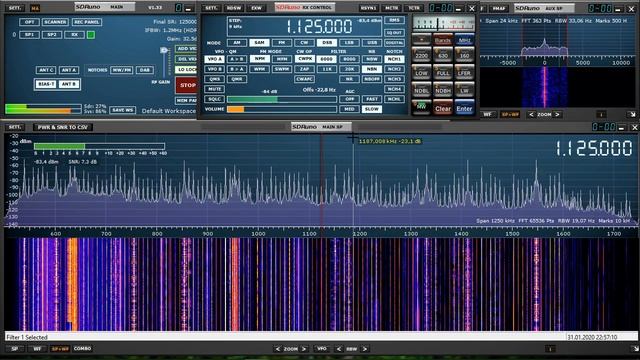Enable AM demodulation mode
640x360 pixels.
[x=237, y=42]
